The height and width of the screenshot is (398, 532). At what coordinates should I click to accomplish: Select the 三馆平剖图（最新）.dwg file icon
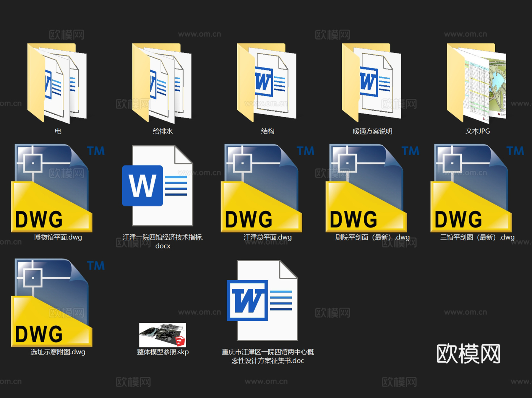(477, 188)
